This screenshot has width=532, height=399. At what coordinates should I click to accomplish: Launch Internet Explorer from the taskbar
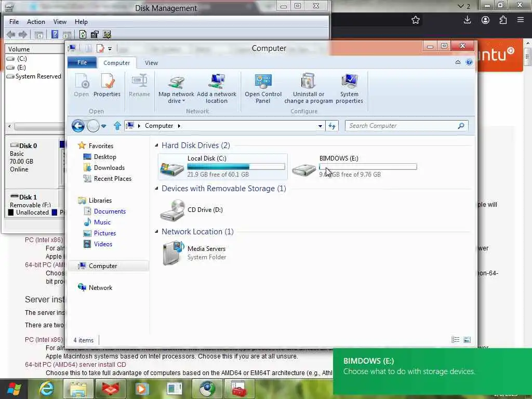point(46,389)
